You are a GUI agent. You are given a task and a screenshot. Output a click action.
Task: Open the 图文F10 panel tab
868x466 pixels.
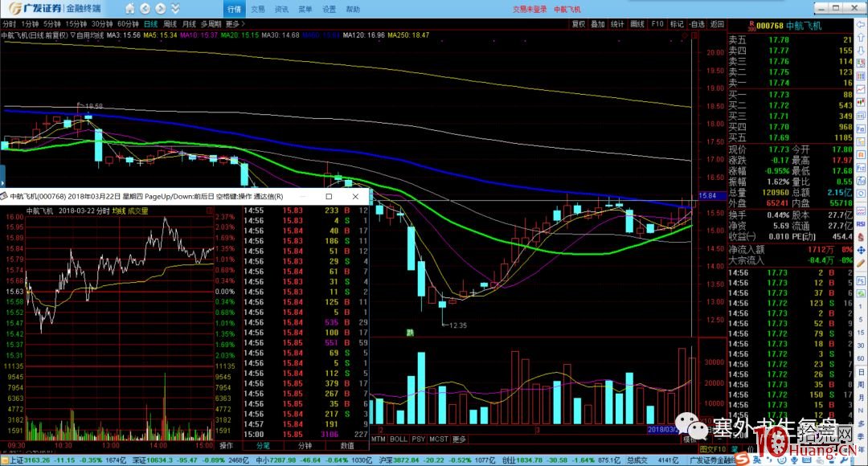pyautogui.click(x=713, y=449)
